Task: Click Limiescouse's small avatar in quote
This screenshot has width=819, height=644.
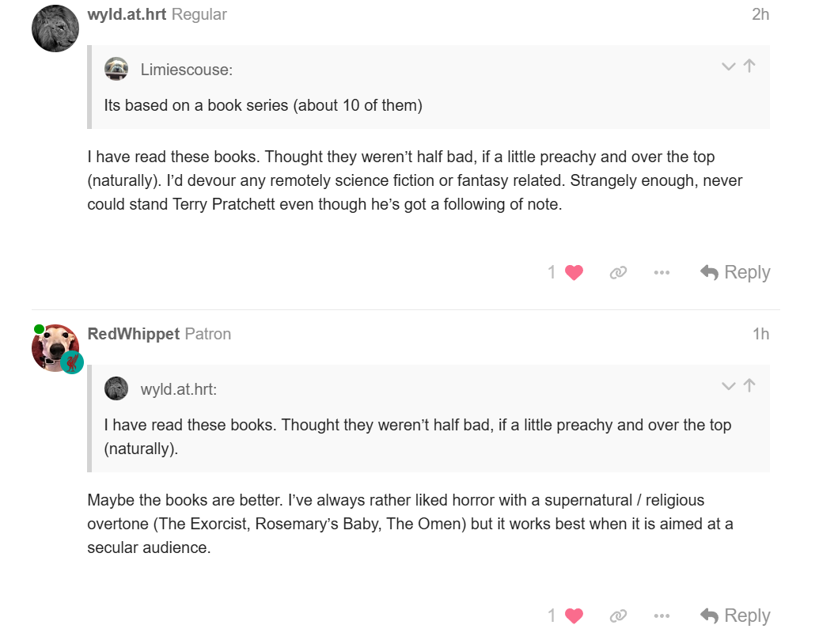Action: 116,70
